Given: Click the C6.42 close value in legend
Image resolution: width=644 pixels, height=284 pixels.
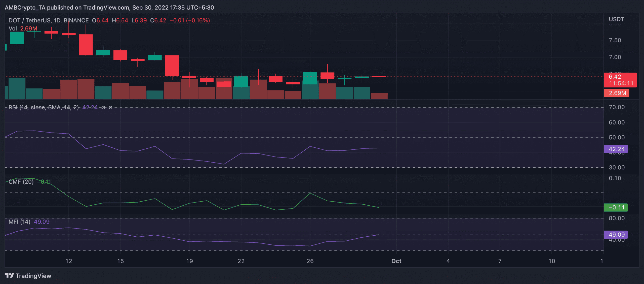Looking at the screenshot, I should pos(158,20).
